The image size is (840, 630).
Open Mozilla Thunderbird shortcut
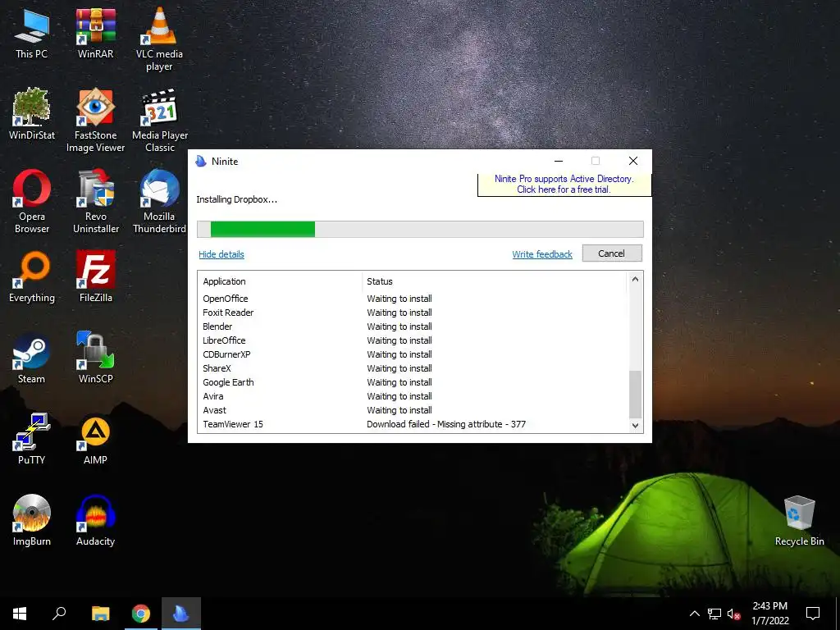(x=160, y=202)
